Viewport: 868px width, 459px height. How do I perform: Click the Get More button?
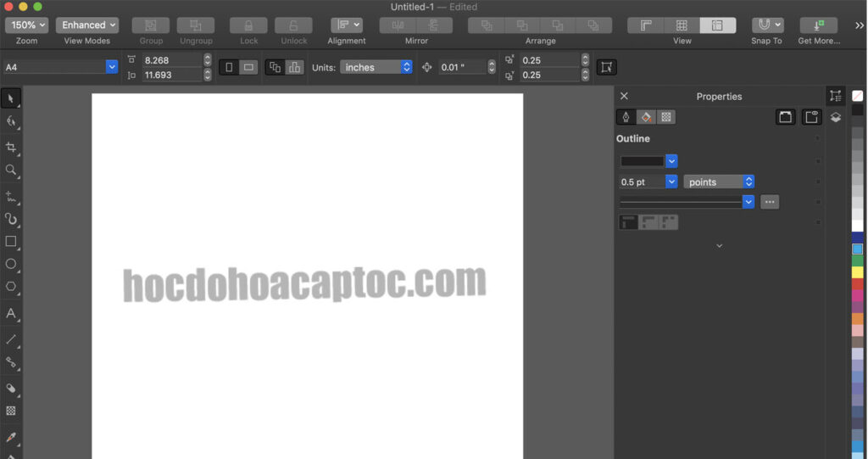[x=818, y=25]
